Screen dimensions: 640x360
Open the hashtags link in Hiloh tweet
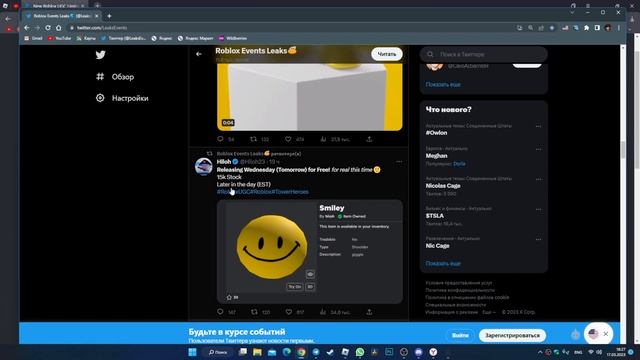pos(262,192)
